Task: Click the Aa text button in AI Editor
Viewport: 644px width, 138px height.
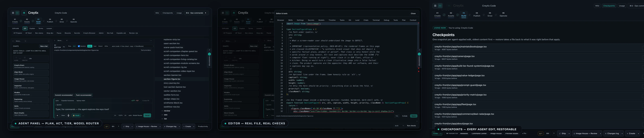Action: [64, 46]
